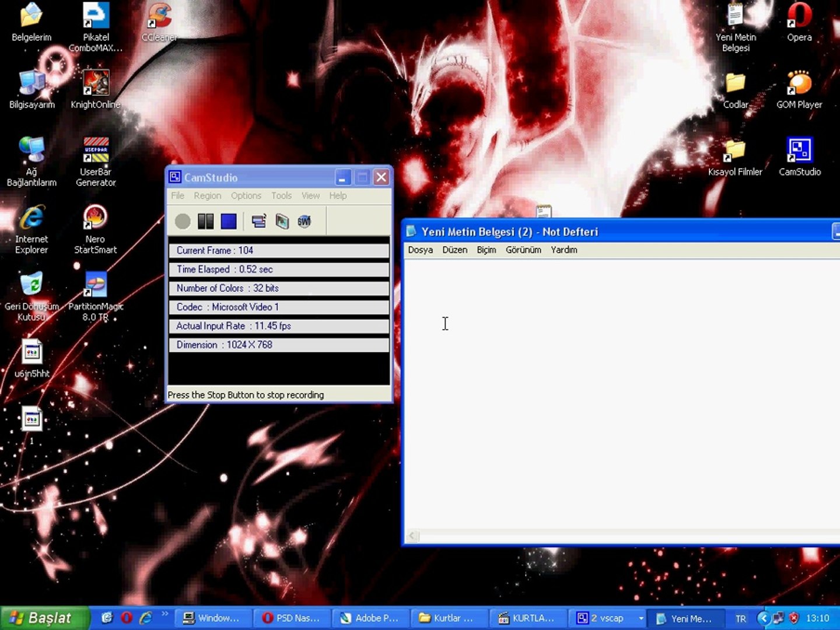Image resolution: width=840 pixels, height=630 pixels.
Task: Click the 13:10 taskbar clock
Action: click(x=817, y=618)
